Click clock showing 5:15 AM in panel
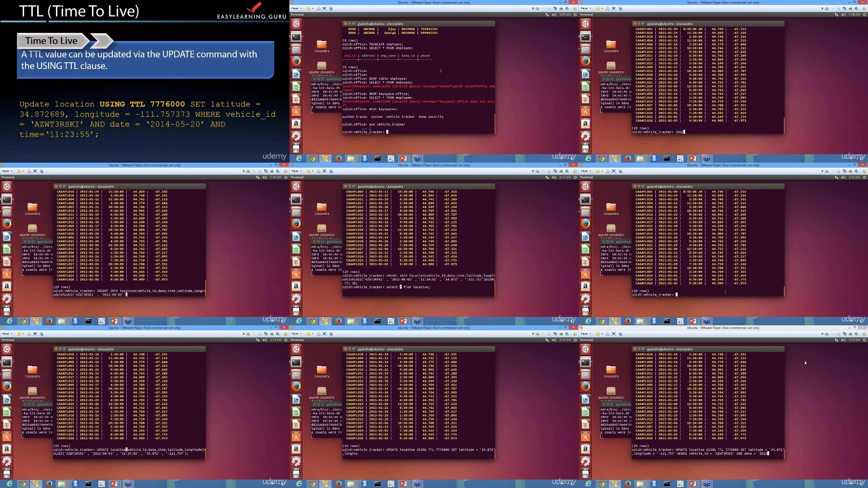 854,340
